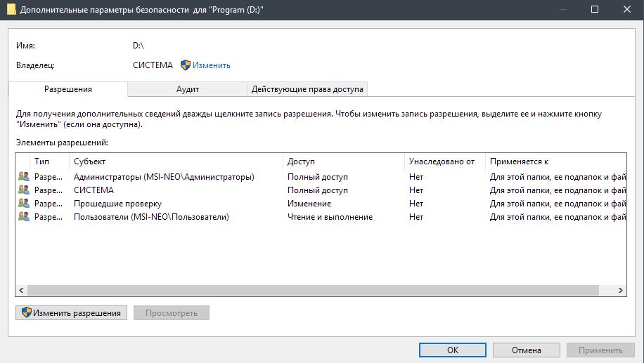644x363 pixels.
Task: Click Нет in the Пользователи row
Action: 416,216
